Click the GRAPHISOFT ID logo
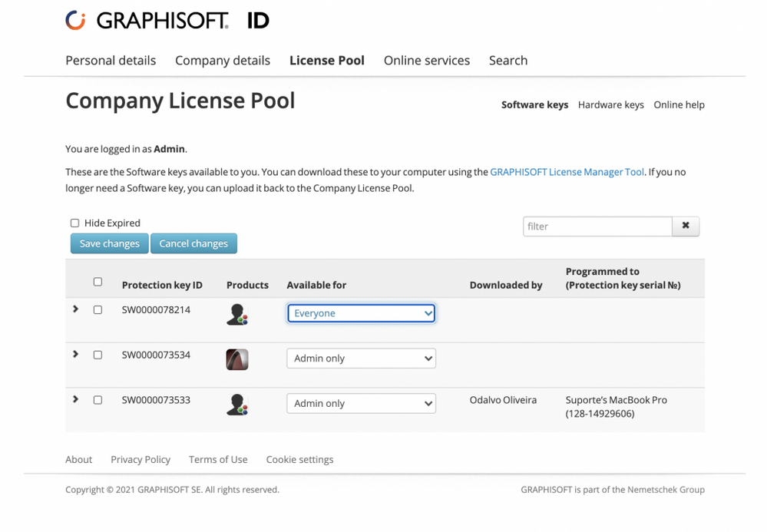 click(x=167, y=21)
